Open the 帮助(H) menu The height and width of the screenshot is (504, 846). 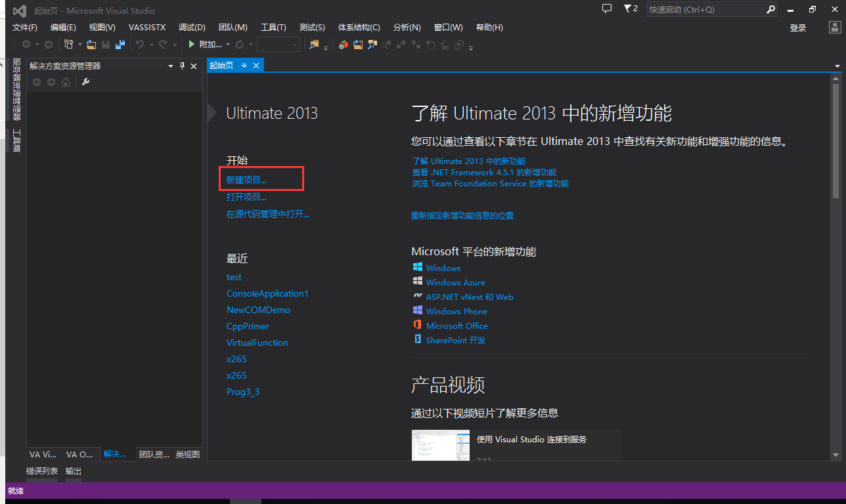click(x=489, y=27)
